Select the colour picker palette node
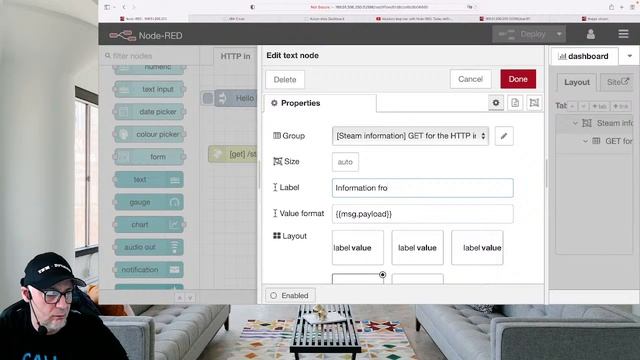This screenshot has height=360, width=640. pyautogui.click(x=149, y=134)
